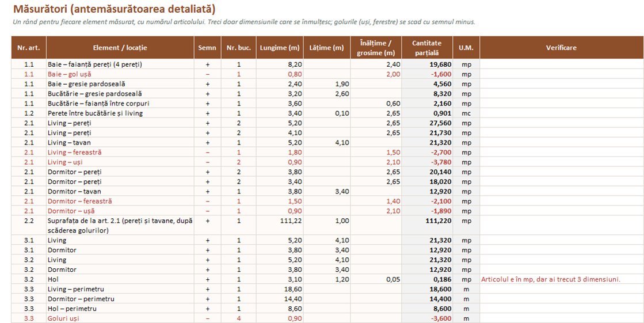Image resolution: width=644 pixels, height=323 pixels.
Task: Select cell 'Living – uși'
Action: coord(120,162)
